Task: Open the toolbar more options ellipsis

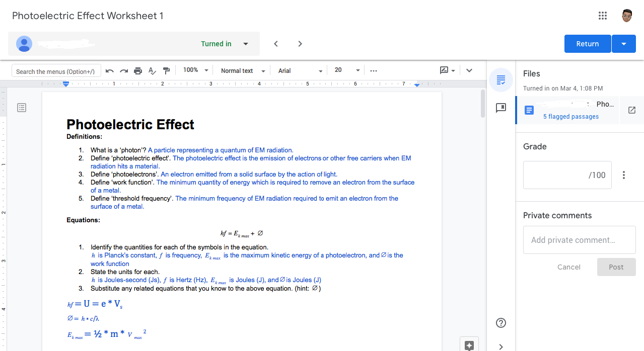Action: 374,71
